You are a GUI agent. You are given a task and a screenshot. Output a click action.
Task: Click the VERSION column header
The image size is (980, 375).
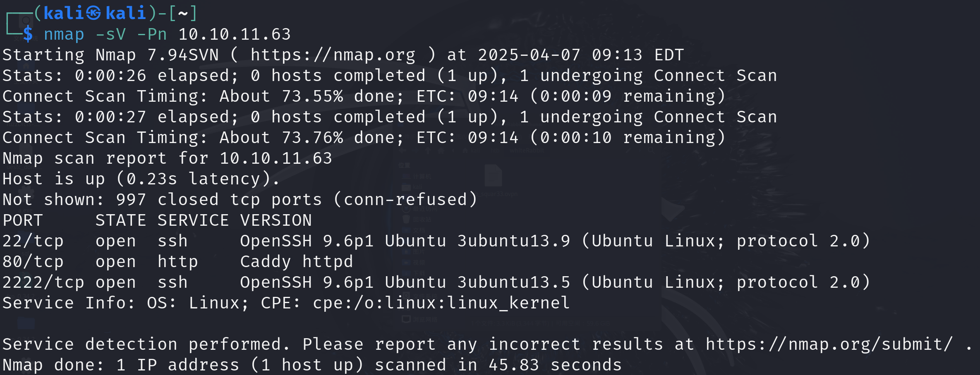pyautogui.click(x=276, y=220)
